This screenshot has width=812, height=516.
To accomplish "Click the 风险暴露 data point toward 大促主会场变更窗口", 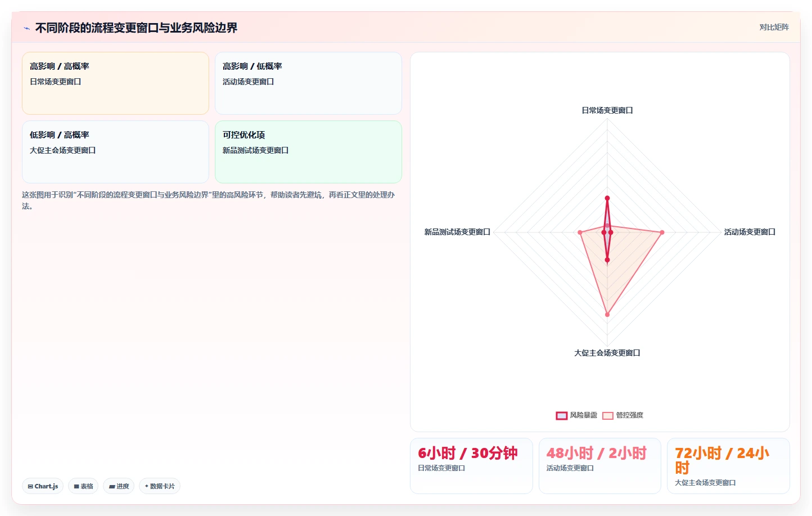I will click(607, 260).
